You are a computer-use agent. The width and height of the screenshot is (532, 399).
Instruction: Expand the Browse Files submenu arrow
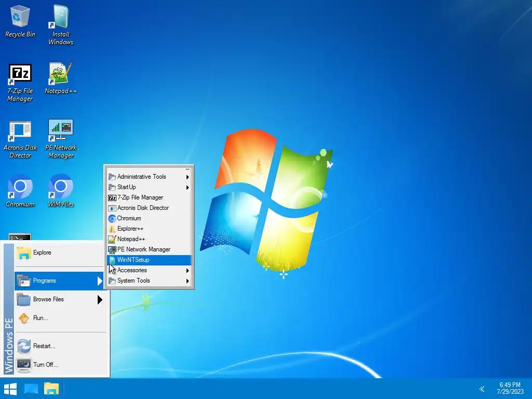coord(100,299)
